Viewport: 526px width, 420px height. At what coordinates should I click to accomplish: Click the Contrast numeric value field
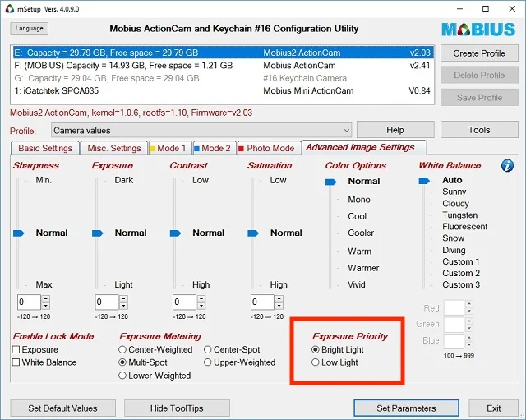pyautogui.click(x=184, y=302)
